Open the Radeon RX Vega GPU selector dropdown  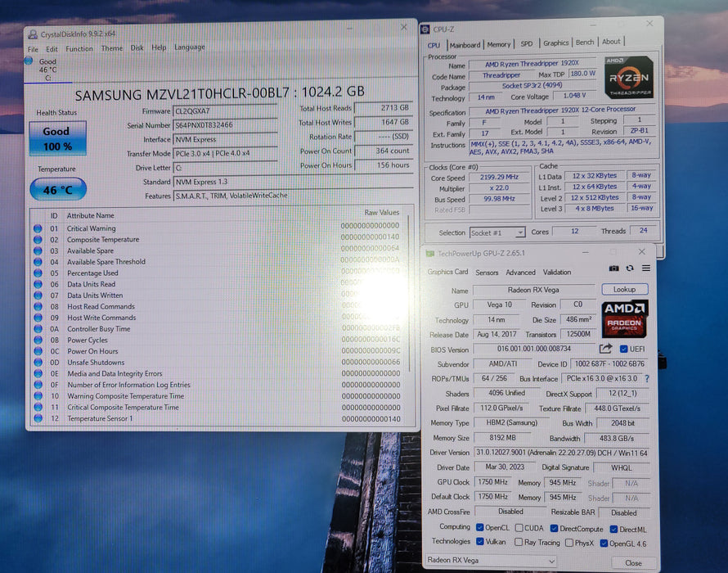point(491,561)
